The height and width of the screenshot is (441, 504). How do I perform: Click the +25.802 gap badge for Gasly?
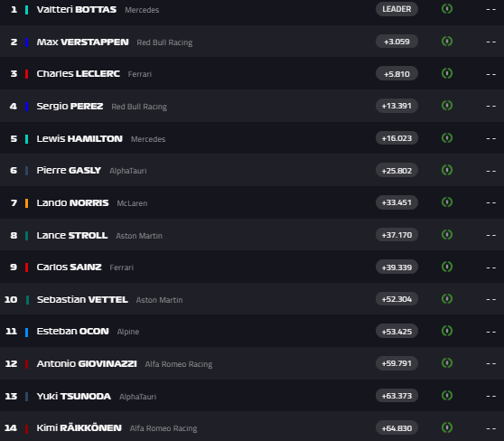click(x=397, y=170)
